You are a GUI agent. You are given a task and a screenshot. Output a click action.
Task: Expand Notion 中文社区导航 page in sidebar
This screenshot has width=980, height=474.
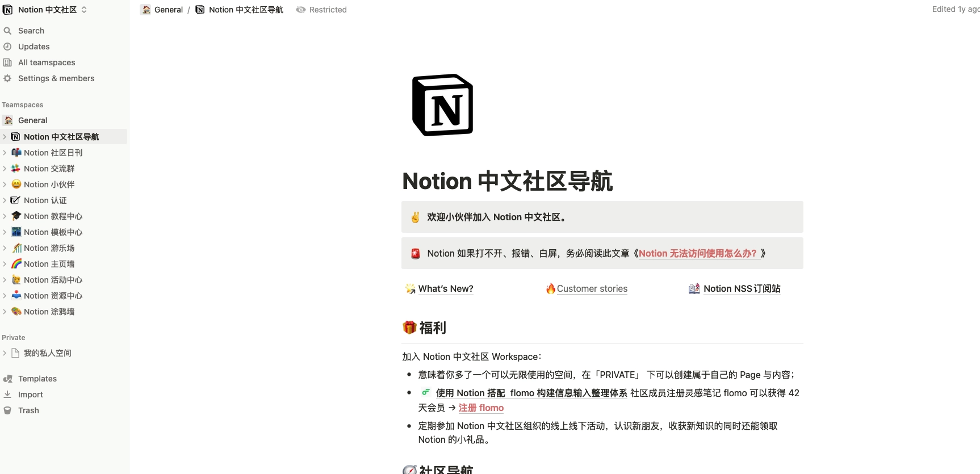(5, 137)
